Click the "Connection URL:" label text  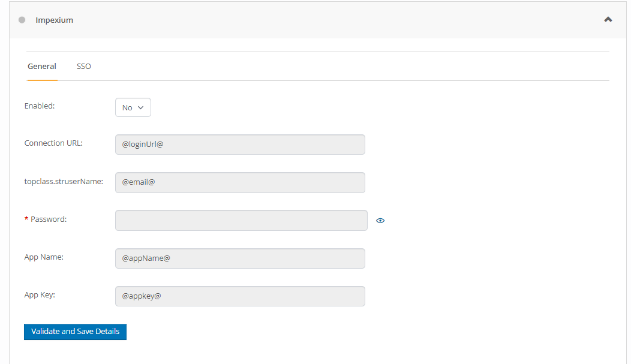(x=53, y=143)
